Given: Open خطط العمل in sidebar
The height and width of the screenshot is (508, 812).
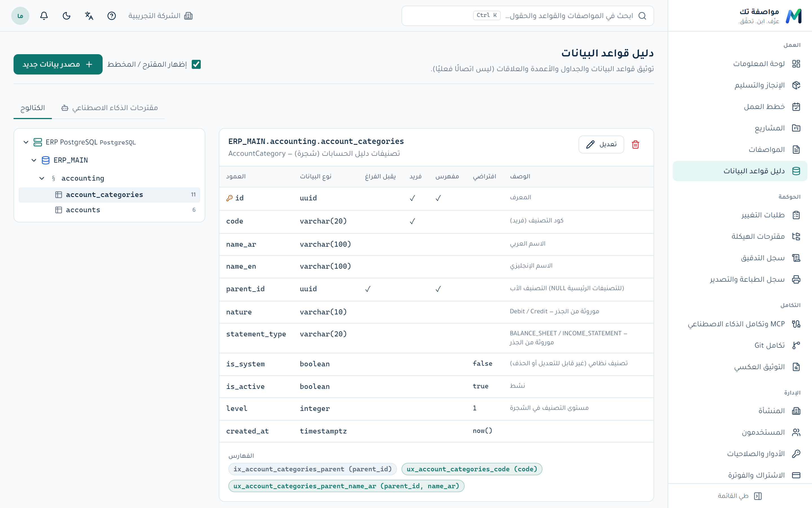Looking at the screenshot, I should pos(740,107).
